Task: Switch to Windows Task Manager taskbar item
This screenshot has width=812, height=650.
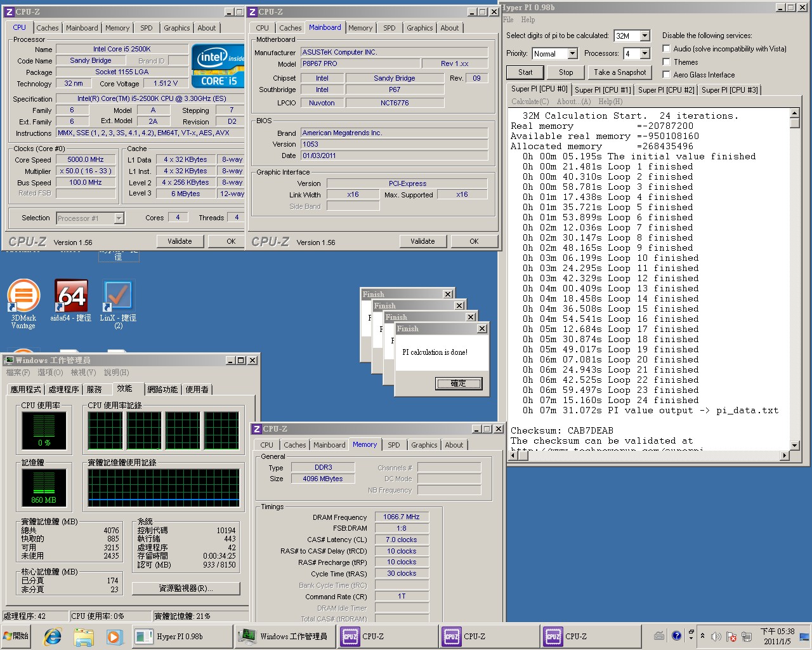Action: [x=284, y=637]
